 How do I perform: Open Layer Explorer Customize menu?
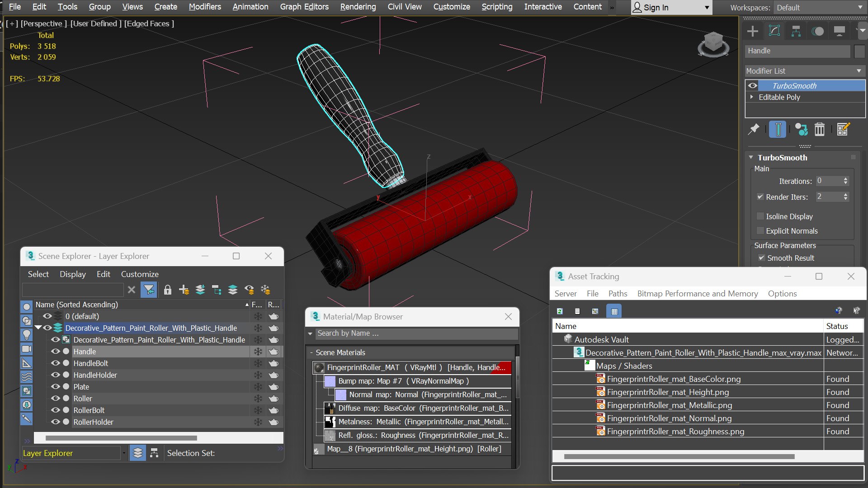(140, 274)
